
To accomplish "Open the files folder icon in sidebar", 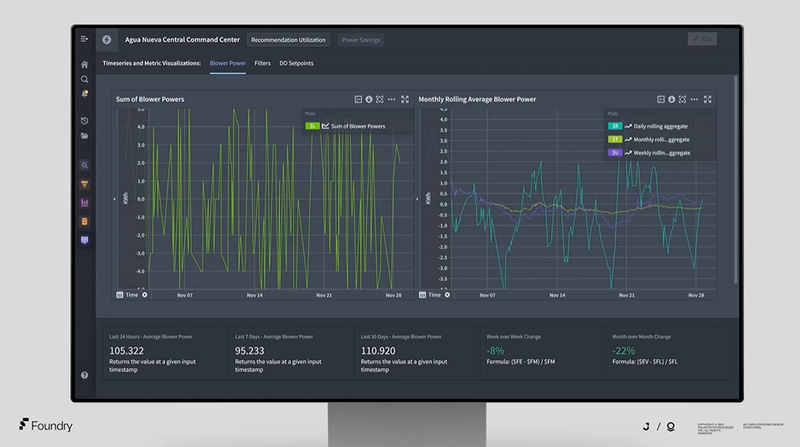I will pyautogui.click(x=85, y=135).
